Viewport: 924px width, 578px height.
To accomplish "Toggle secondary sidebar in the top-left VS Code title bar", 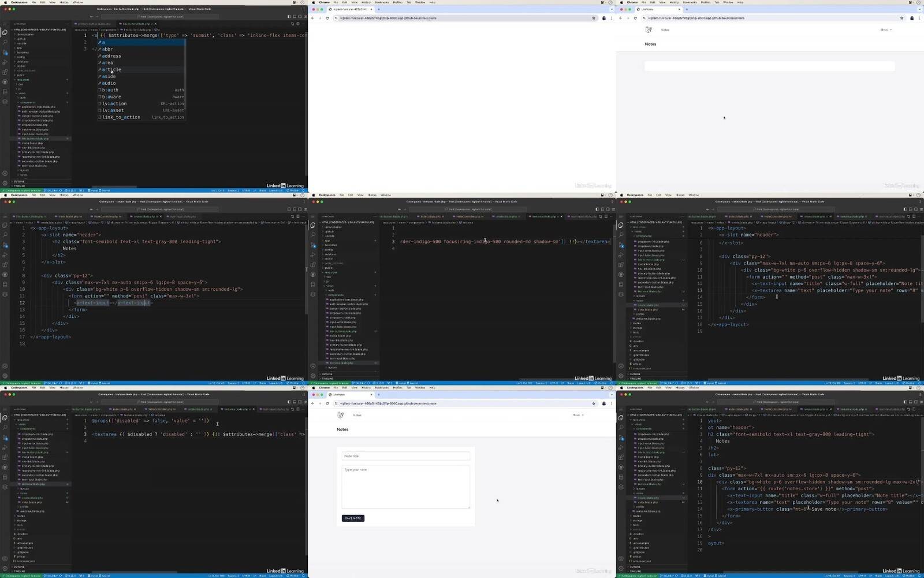I will coord(300,16).
